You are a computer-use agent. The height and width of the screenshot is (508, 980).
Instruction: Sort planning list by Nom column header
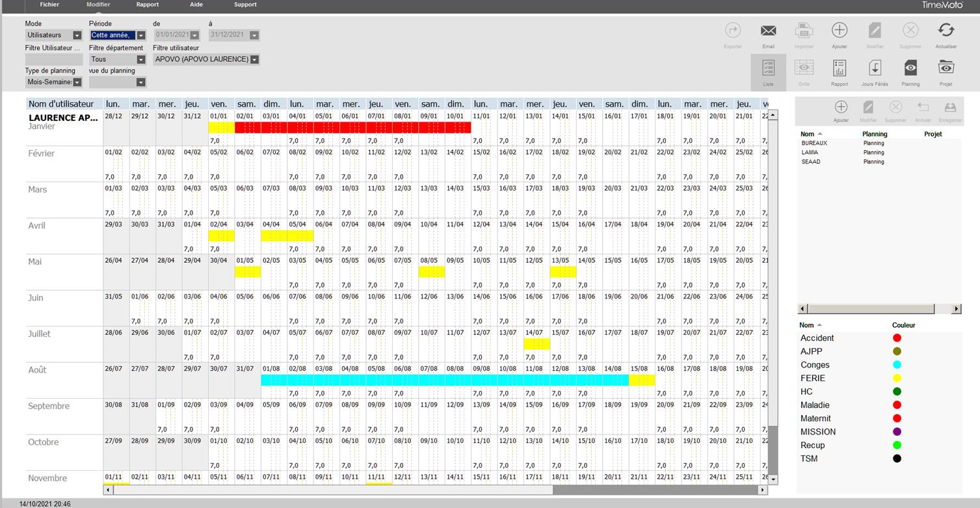click(x=808, y=134)
